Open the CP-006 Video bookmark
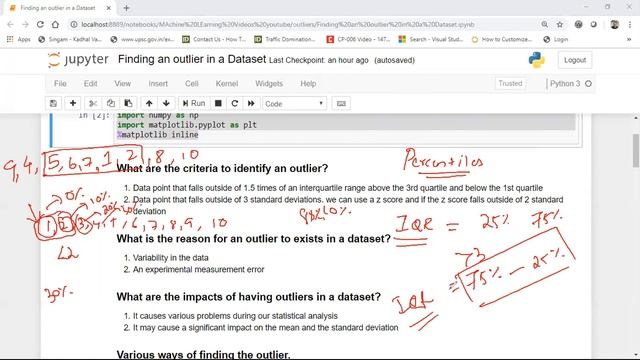This screenshot has height=360, width=640. click(358, 39)
